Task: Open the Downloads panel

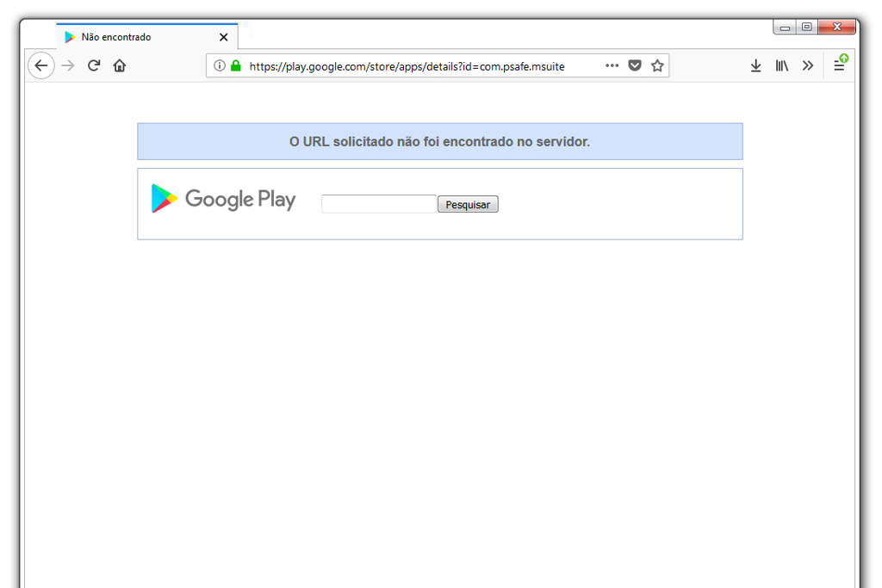Action: click(755, 65)
